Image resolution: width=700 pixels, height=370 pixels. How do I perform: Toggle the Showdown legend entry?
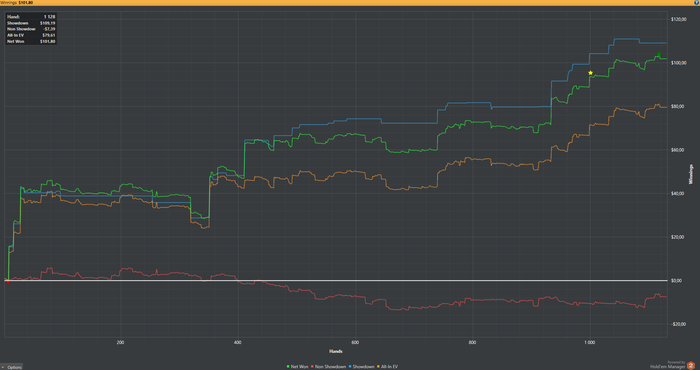[x=361, y=367]
